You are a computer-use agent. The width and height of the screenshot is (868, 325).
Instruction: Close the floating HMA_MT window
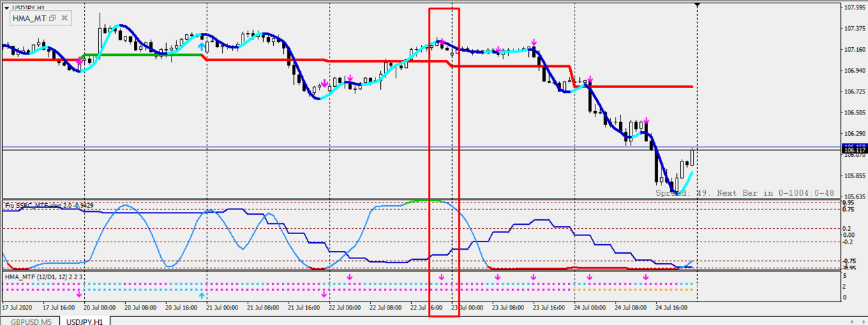[65, 19]
